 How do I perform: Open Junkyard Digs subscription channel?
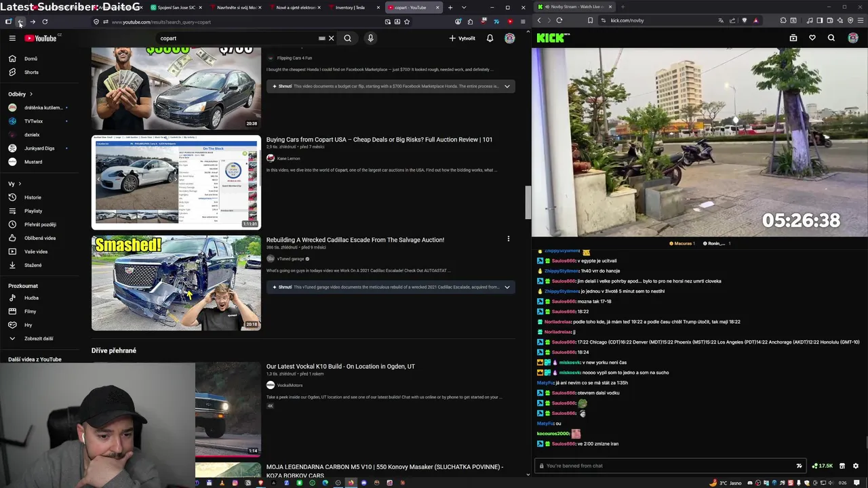[x=39, y=148]
